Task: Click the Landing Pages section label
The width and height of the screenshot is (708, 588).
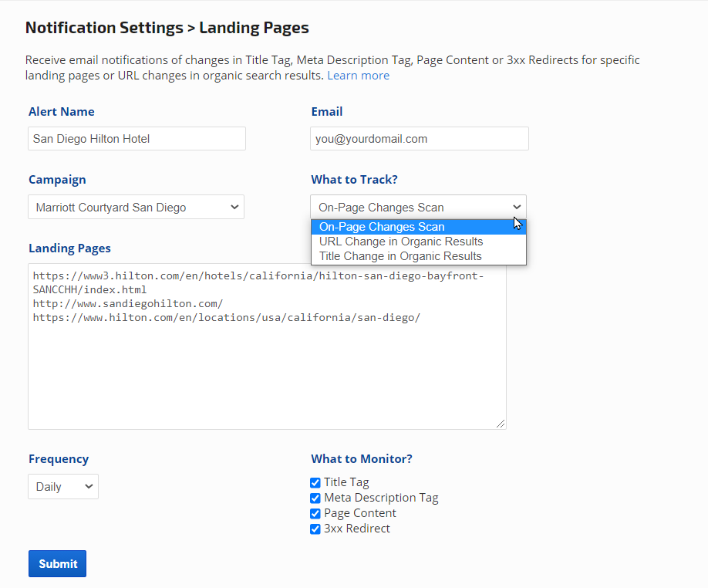Action: point(69,248)
